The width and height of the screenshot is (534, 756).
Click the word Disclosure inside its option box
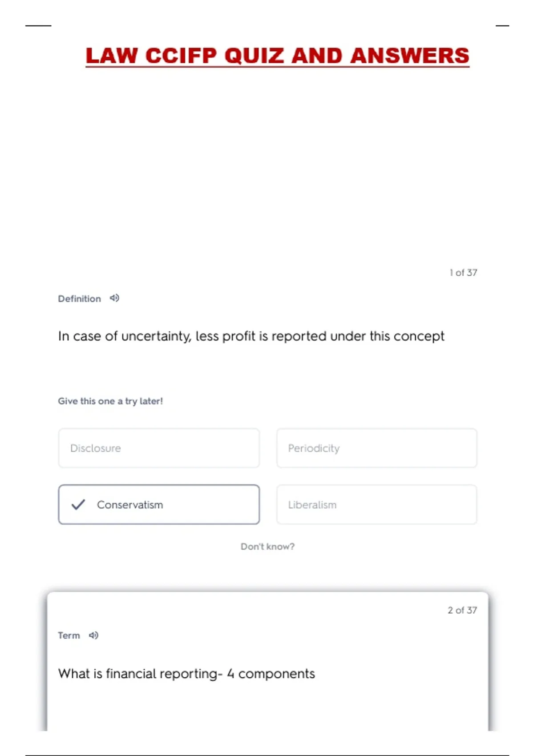95,448
